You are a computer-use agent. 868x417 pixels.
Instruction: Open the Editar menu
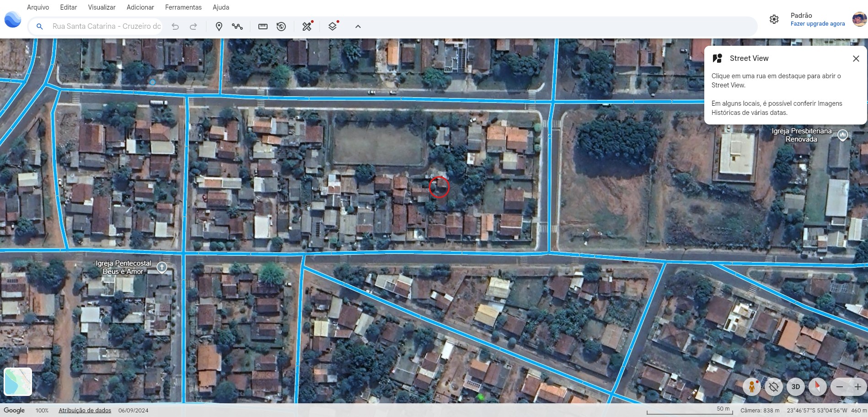point(69,7)
